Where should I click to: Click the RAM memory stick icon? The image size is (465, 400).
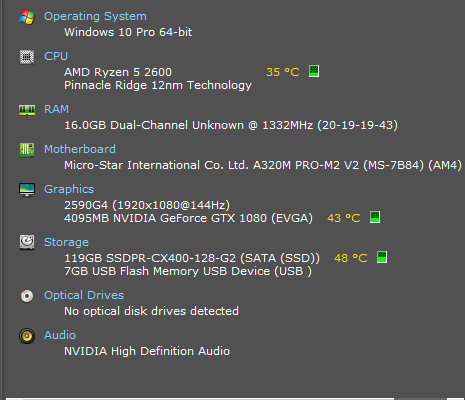[x=27, y=110]
